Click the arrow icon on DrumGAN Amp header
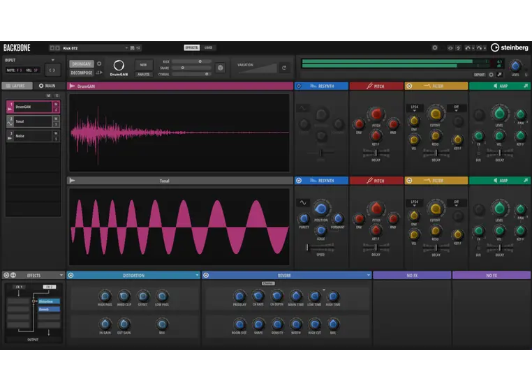This screenshot has height=392, width=532. click(x=526, y=86)
